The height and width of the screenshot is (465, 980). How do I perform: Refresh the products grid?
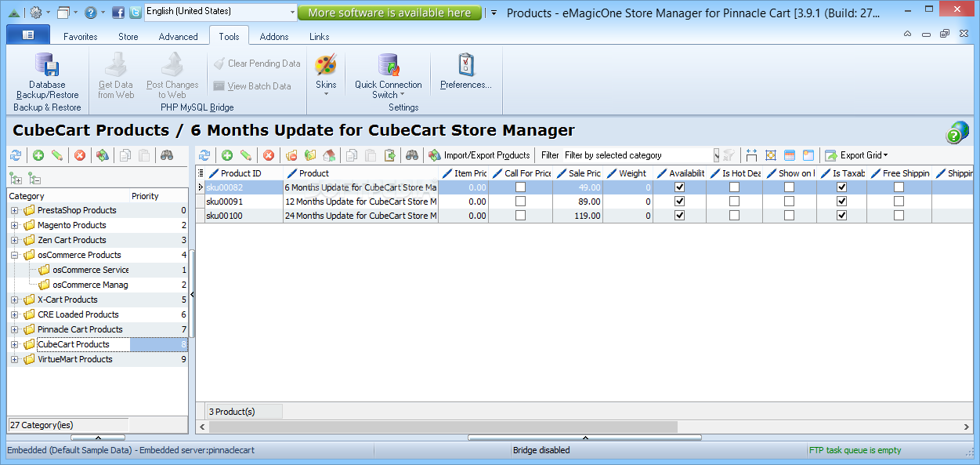[204, 155]
